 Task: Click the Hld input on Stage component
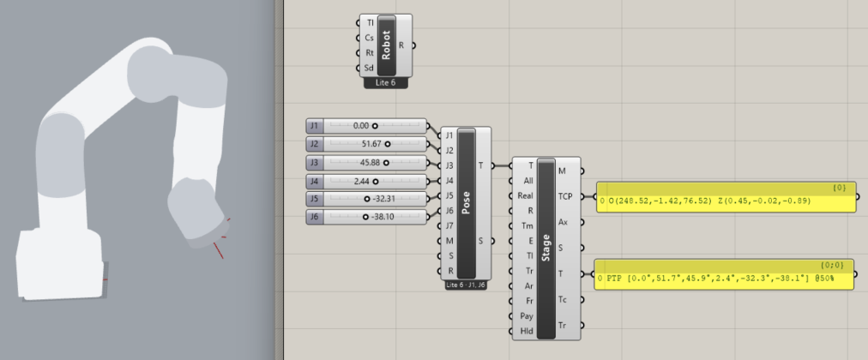point(527,331)
